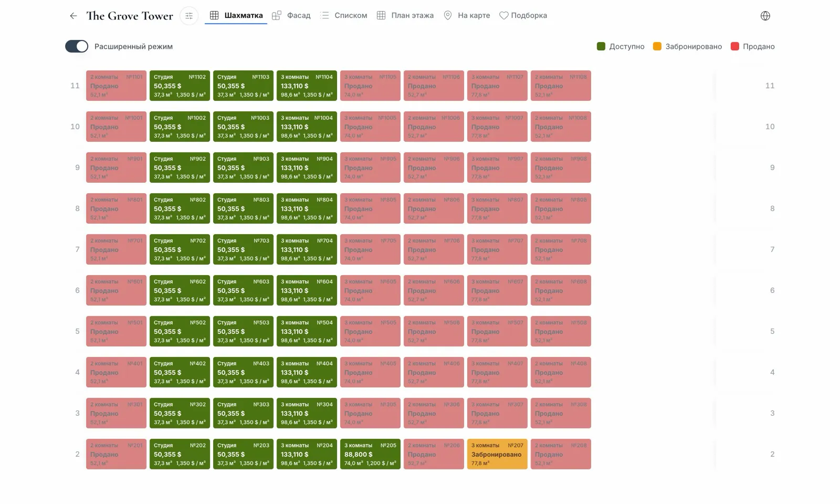Viewport: 840px width, 504px height.
Task: Open the filter settings icon button
Action: [x=189, y=16]
